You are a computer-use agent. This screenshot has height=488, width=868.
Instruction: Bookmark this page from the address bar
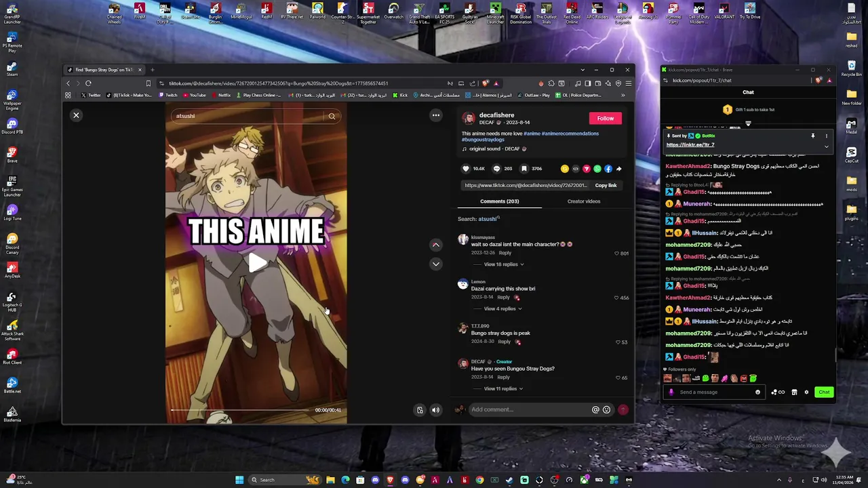[x=148, y=83]
